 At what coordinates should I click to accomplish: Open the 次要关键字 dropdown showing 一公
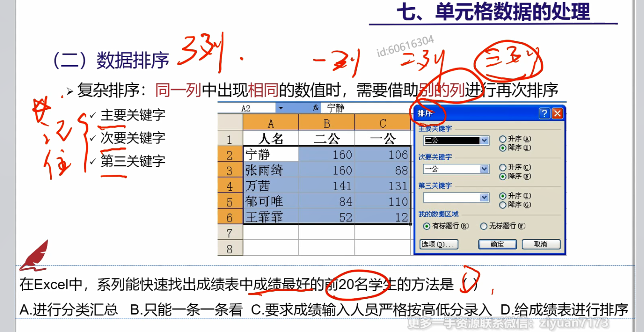pyautogui.click(x=484, y=169)
